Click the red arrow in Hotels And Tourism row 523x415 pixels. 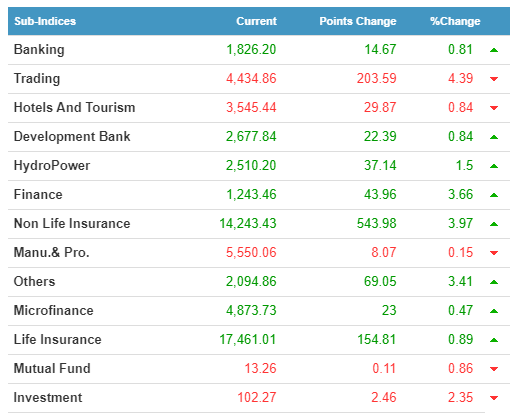[x=494, y=108]
